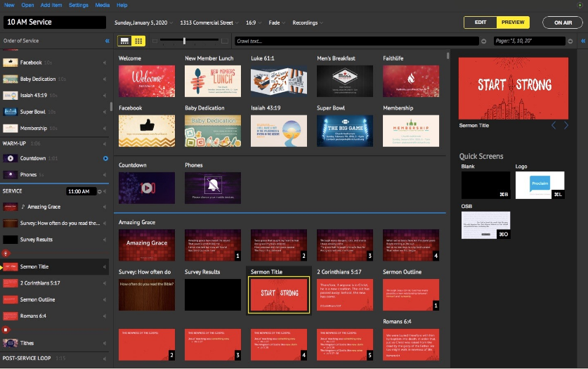Toggle ON AIR
Image resolution: width=588 pixels, height=369 pixels.
click(x=563, y=22)
